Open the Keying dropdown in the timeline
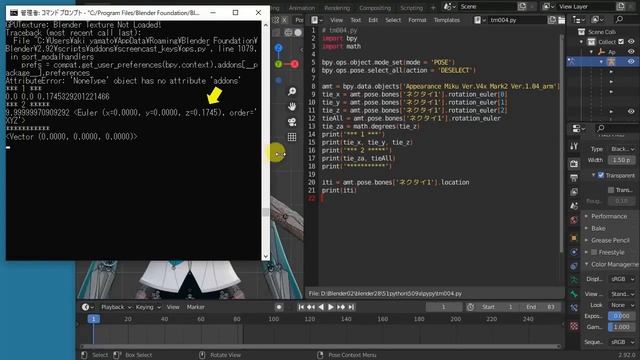The image size is (640, 360). (148, 307)
